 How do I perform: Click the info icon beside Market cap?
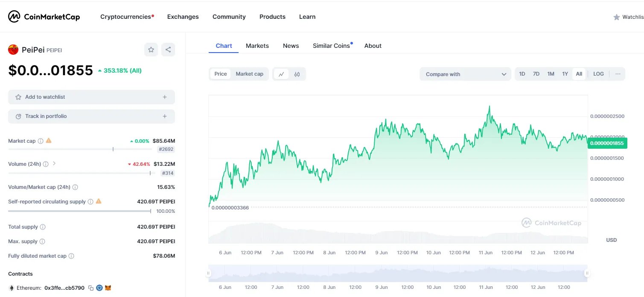pyautogui.click(x=41, y=141)
